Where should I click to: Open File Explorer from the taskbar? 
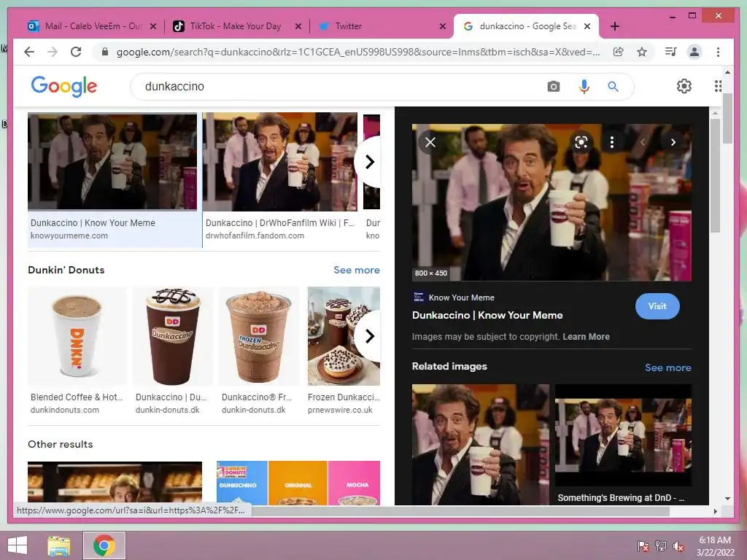tap(59, 545)
